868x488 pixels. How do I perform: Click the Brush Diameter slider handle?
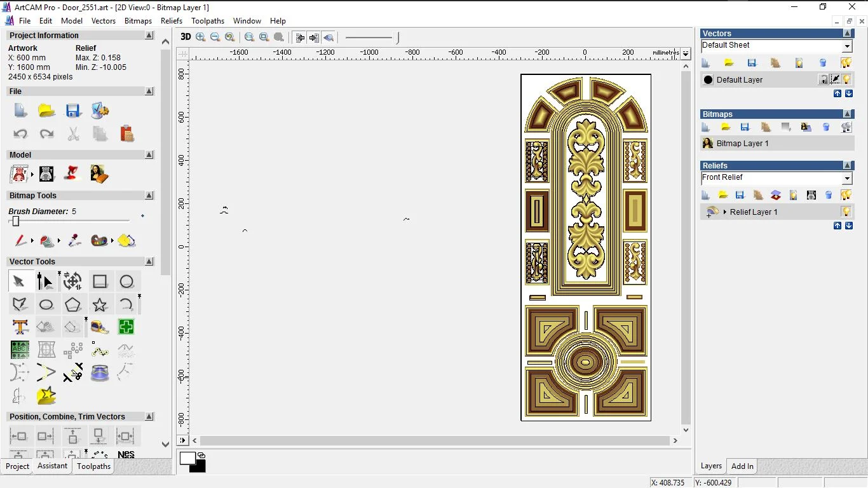click(16, 221)
